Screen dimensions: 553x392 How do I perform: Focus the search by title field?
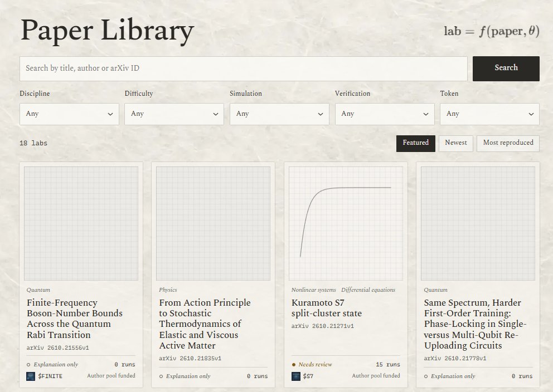point(244,68)
